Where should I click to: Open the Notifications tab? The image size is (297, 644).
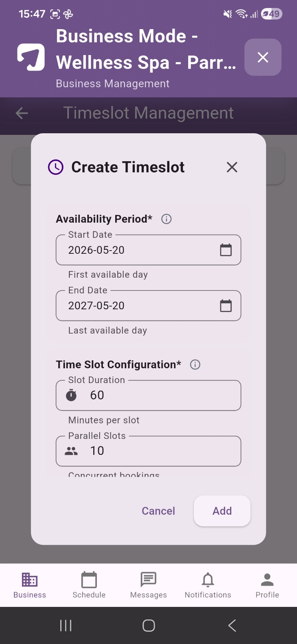click(208, 585)
